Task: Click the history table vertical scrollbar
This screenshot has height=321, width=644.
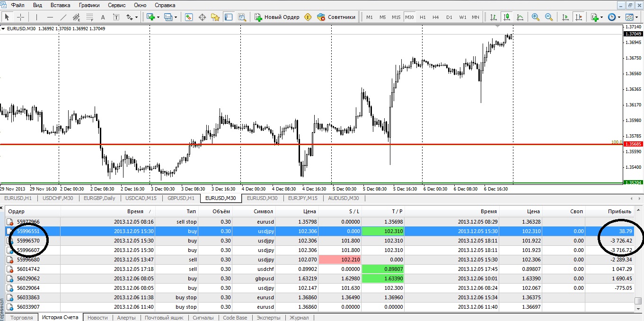Action: point(638,260)
